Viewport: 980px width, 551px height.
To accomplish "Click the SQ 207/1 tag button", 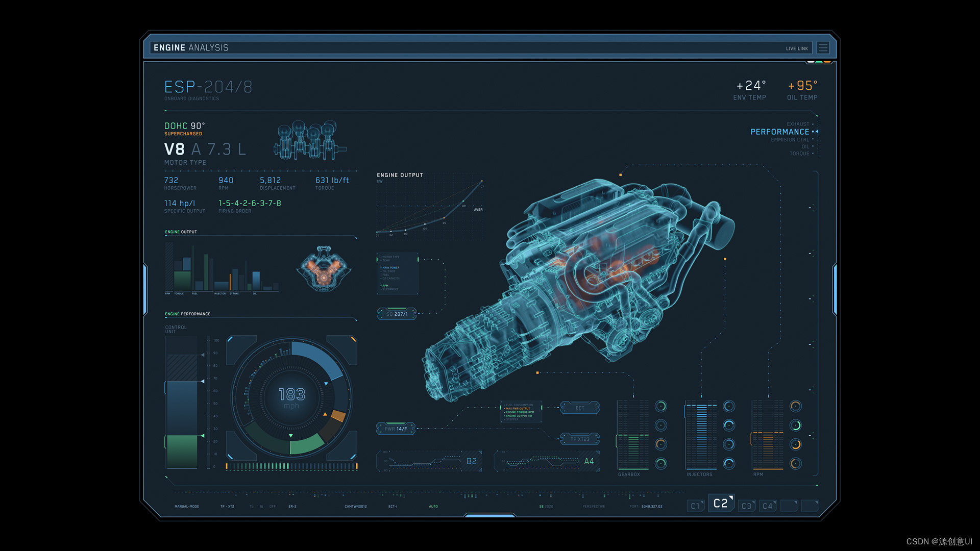I will 397,314.
